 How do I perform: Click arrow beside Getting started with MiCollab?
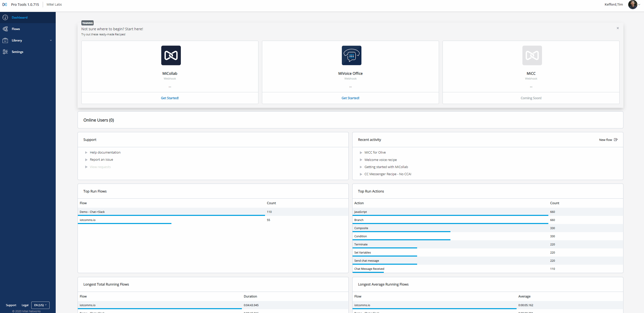click(x=361, y=167)
